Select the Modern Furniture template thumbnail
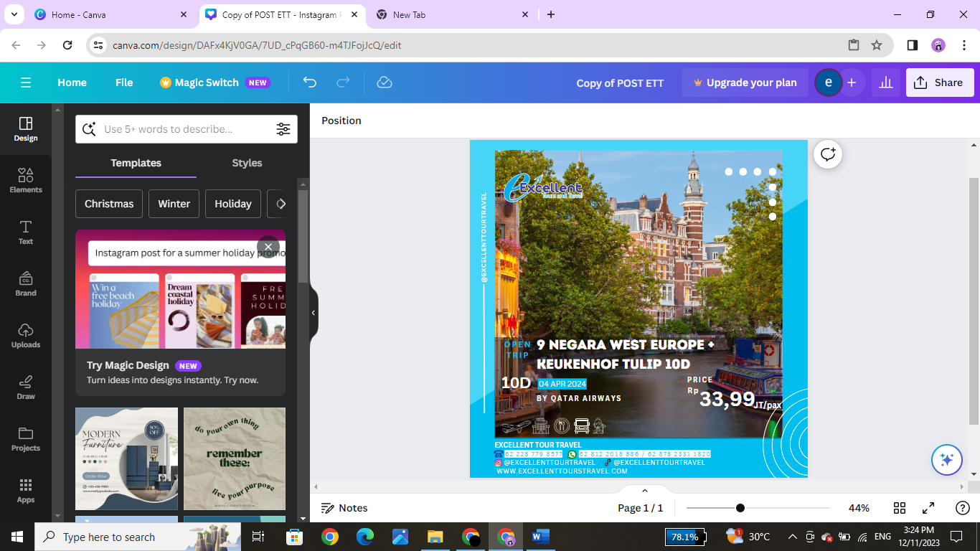The width and height of the screenshot is (980, 551). click(x=126, y=458)
